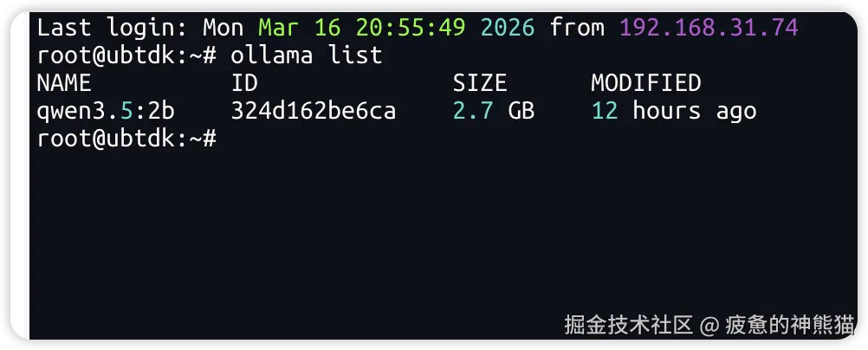This screenshot has width=868, height=350.
Task: Click the SIZE column header
Action: [479, 83]
